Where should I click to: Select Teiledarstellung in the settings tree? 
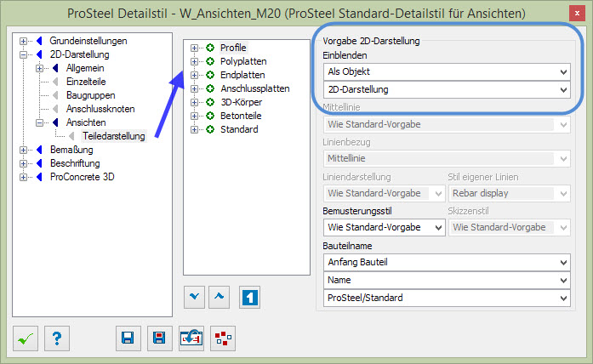pos(114,136)
